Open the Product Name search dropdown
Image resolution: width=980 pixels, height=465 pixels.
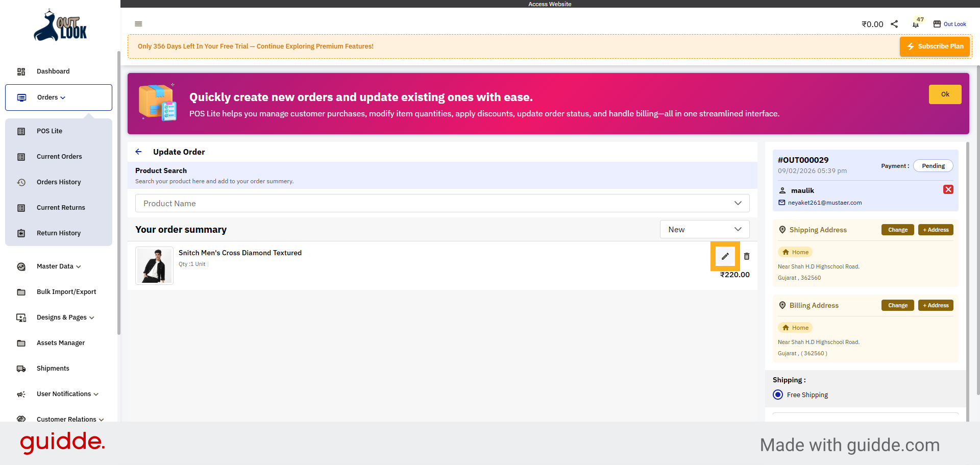[442, 203]
